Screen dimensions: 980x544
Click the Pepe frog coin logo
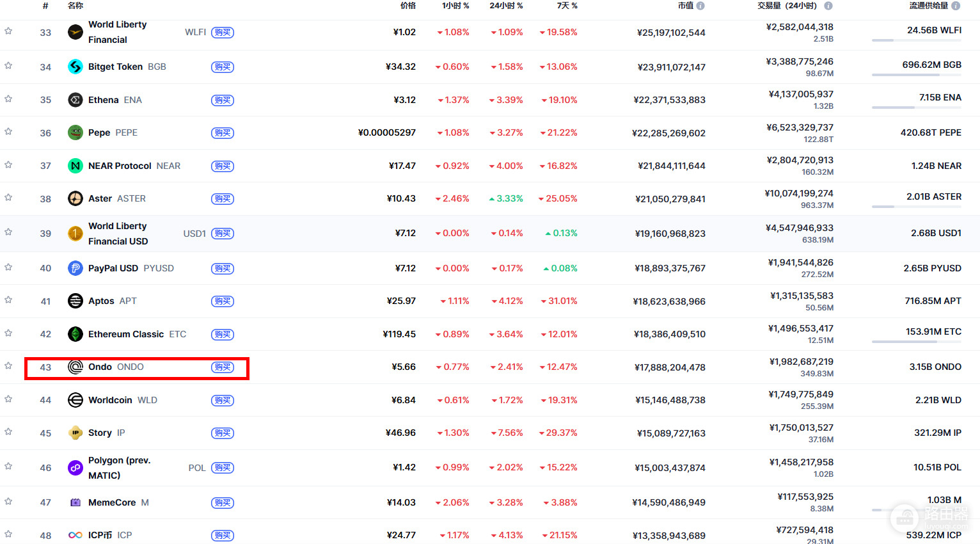(75, 132)
